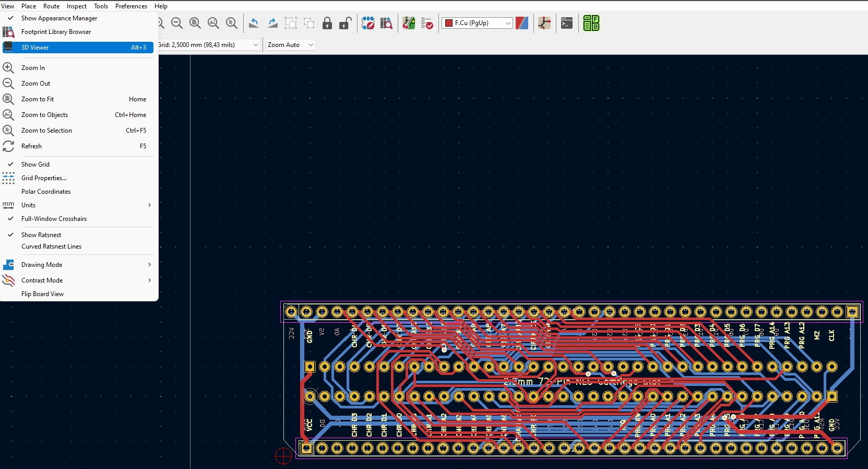The image size is (868, 469).
Task: Choose Zoom to Fit menu entry
Action: [78, 99]
